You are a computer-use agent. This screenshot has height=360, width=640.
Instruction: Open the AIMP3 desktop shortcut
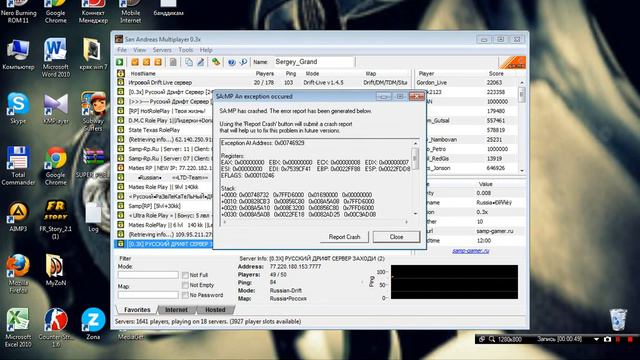pos(18,217)
